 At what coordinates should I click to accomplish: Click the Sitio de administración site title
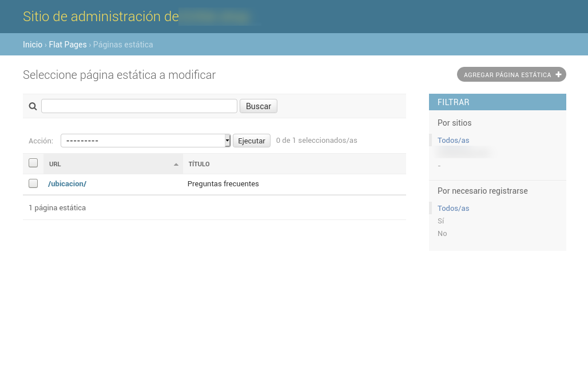click(x=101, y=17)
